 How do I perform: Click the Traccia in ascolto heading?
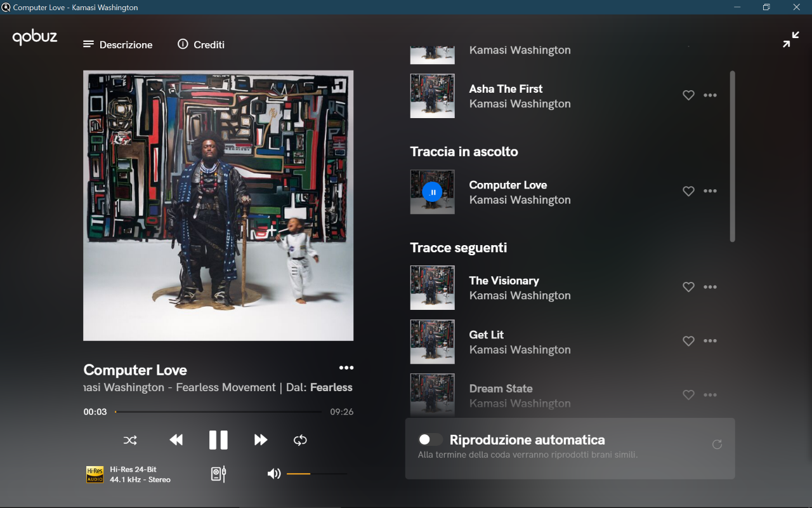[464, 152]
